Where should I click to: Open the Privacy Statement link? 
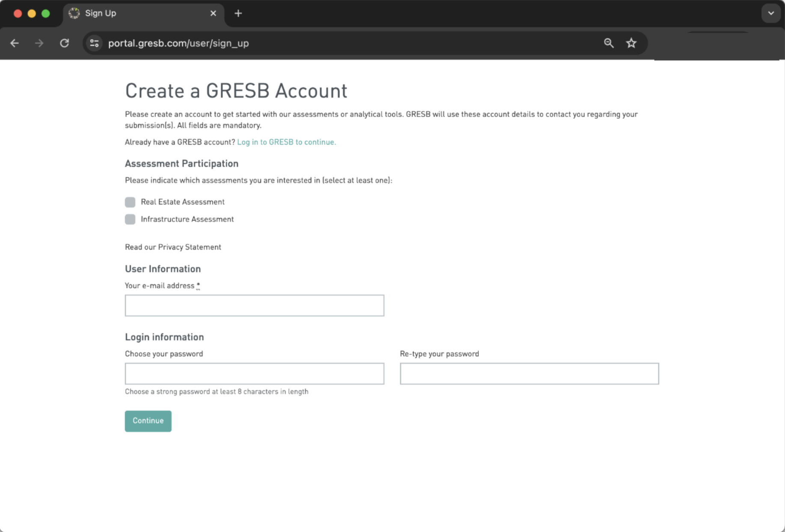189,247
